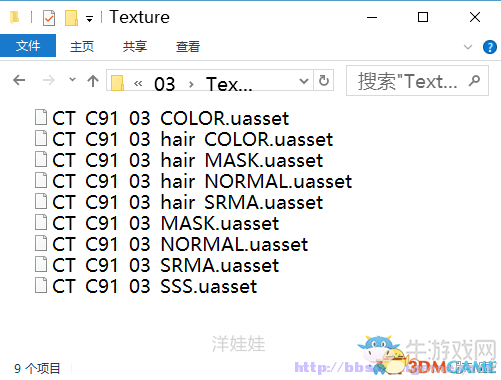Select file CT_C91_03_hair_COLOR.uasset
Screen dimensions: 501x380
click(x=184, y=139)
